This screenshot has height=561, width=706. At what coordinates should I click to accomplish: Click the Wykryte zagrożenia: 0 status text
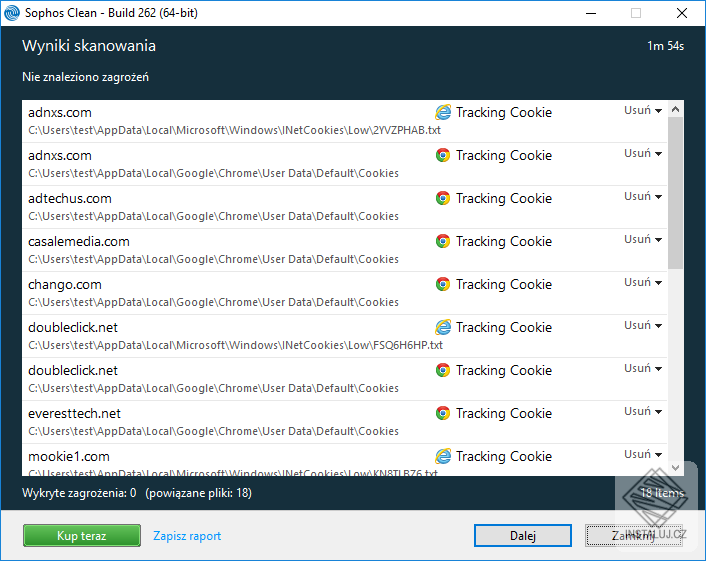(x=79, y=493)
